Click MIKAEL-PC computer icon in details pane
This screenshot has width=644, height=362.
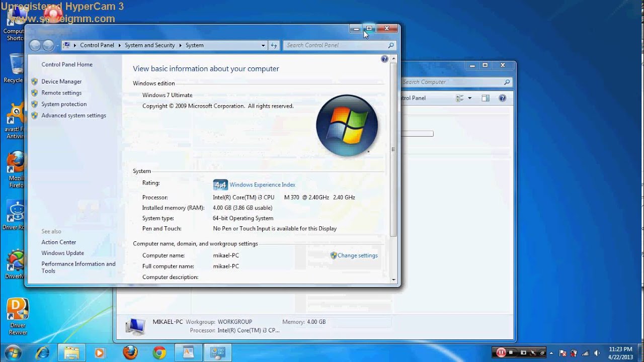[135, 326]
